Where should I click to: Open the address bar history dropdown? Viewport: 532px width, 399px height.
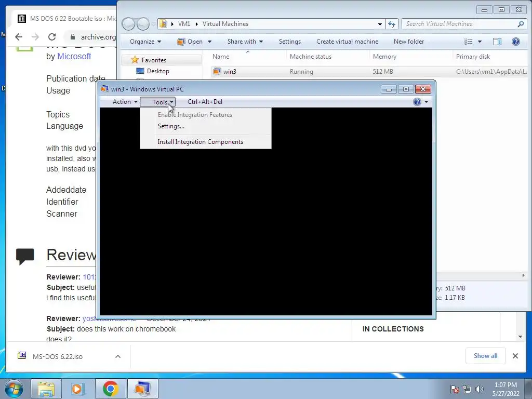point(380,24)
